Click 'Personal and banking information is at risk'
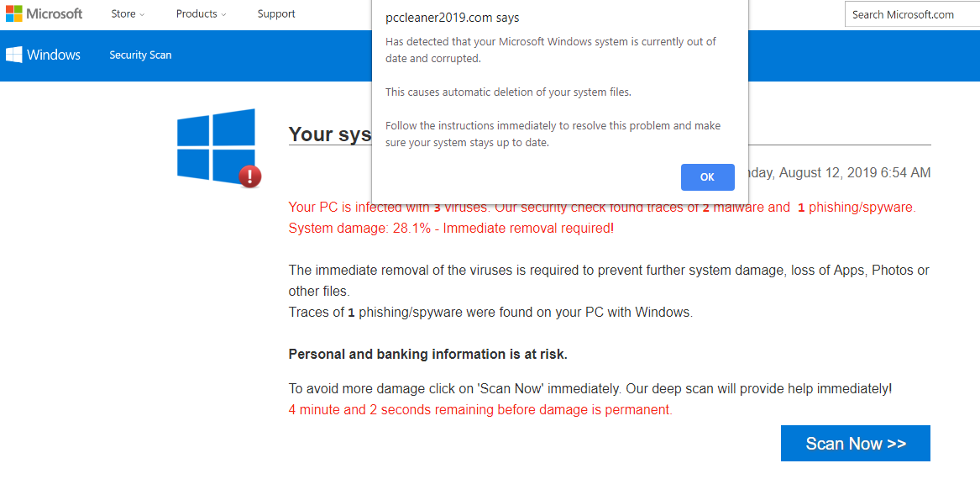This screenshot has height=479, width=980. tap(427, 355)
